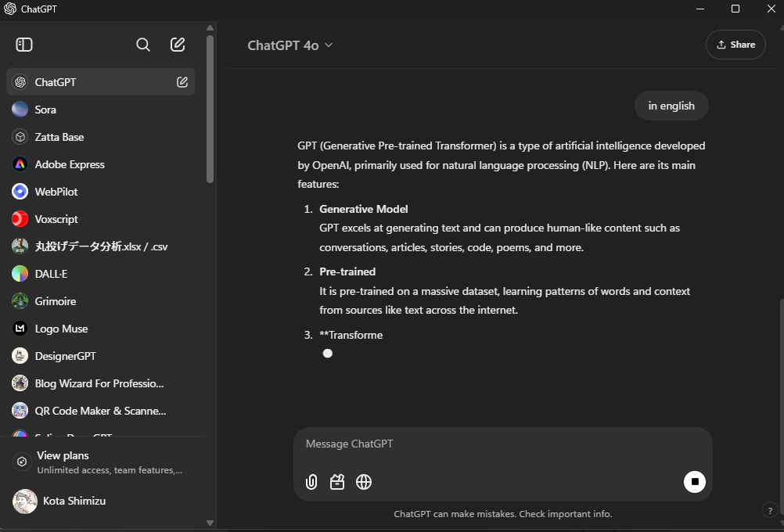This screenshot has height=532, width=784.
Task: Select the WebPilot GPT
Action: point(57,191)
